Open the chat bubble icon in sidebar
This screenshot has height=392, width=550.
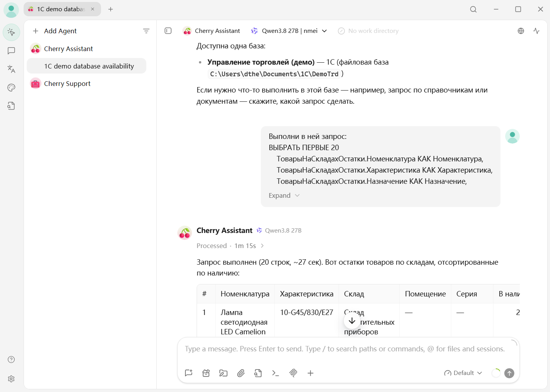point(11,51)
